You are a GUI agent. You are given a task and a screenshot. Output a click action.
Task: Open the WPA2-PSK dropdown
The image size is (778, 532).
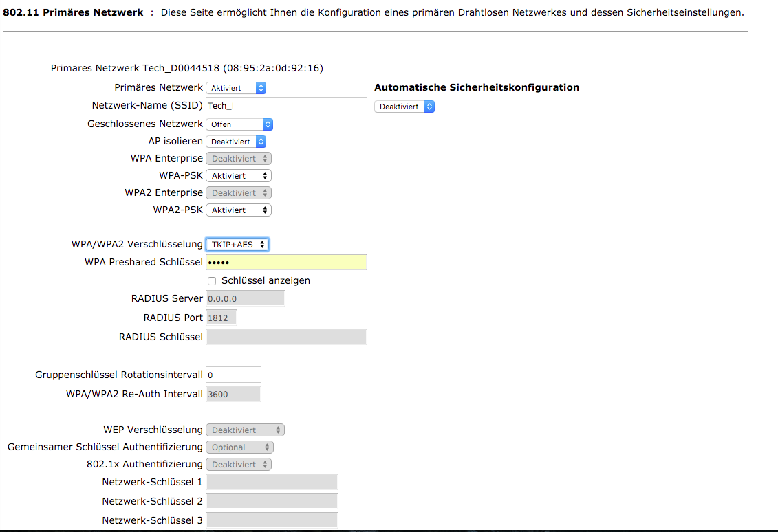(x=239, y=210)
